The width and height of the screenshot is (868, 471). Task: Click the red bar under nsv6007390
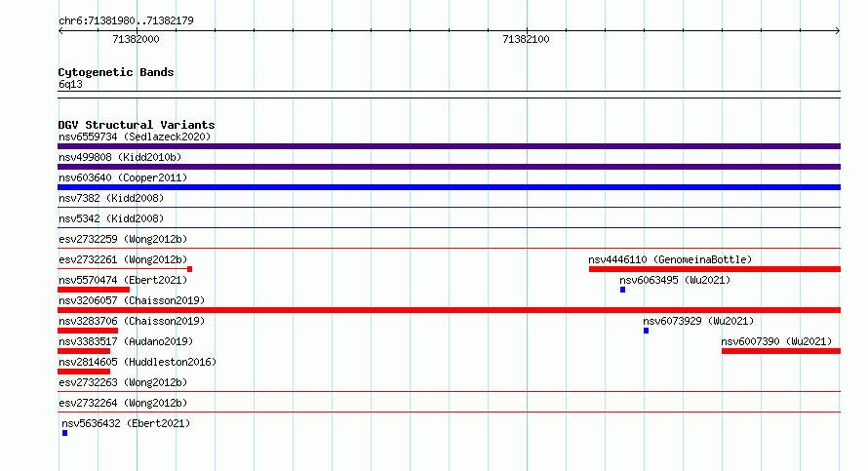tap(781, 351)
